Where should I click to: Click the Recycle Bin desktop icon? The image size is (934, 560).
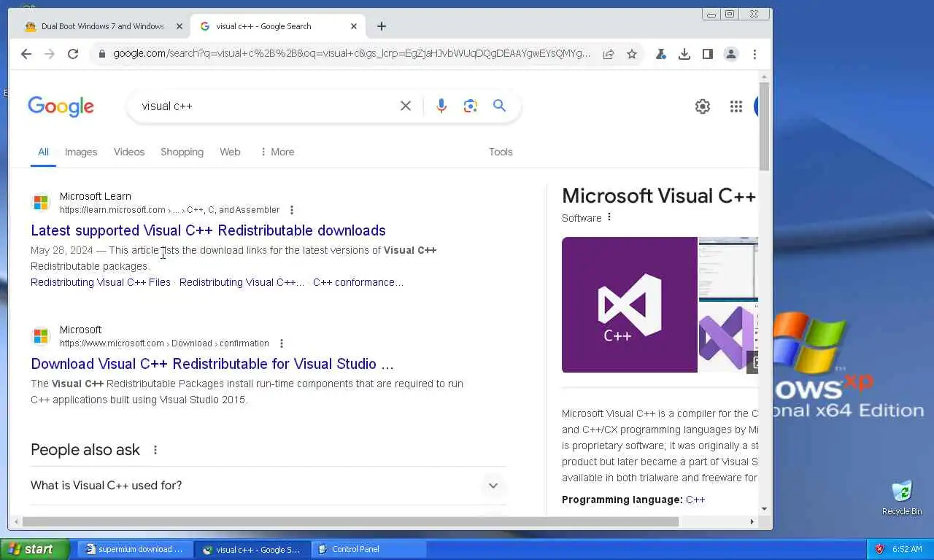pyautogui.click(x=902, y=497)
